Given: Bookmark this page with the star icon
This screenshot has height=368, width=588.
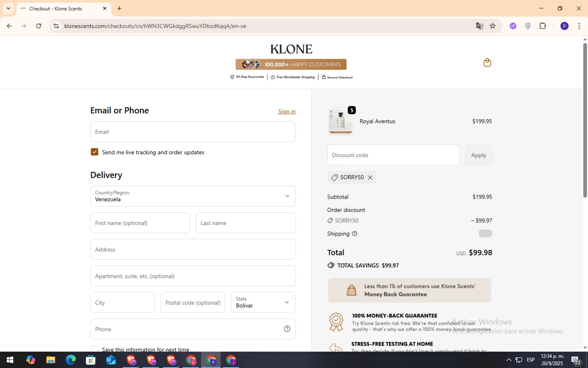Looking at the screenshot, I should coord(493,26).
